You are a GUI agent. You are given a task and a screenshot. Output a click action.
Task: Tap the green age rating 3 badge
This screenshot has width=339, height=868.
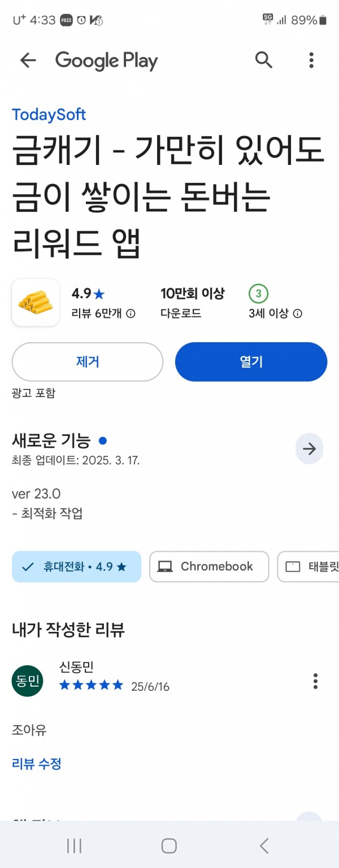[x=259, y=294]
